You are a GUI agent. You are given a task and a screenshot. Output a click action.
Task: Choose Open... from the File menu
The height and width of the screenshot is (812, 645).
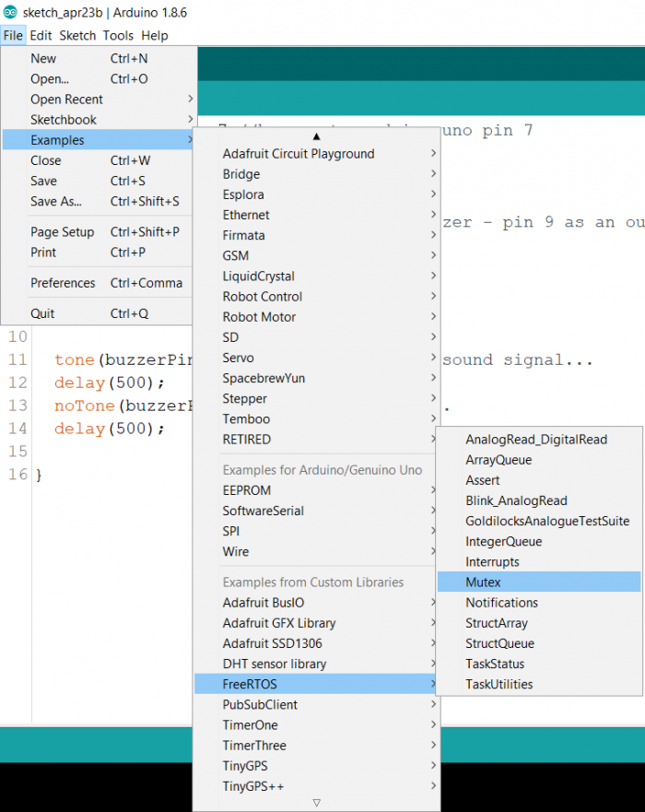pyautogui.click(x=99, y=78)
